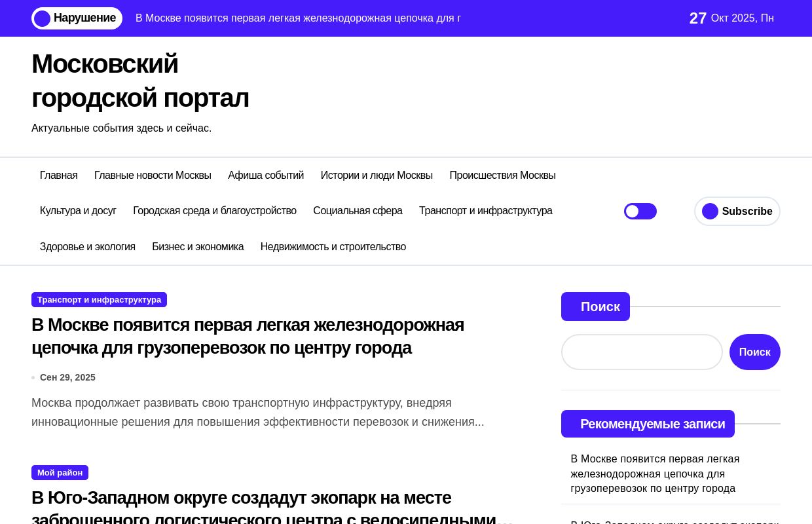The image size is (812, 524).
Task: Open the light railway freight article headline
Action: 248,336
